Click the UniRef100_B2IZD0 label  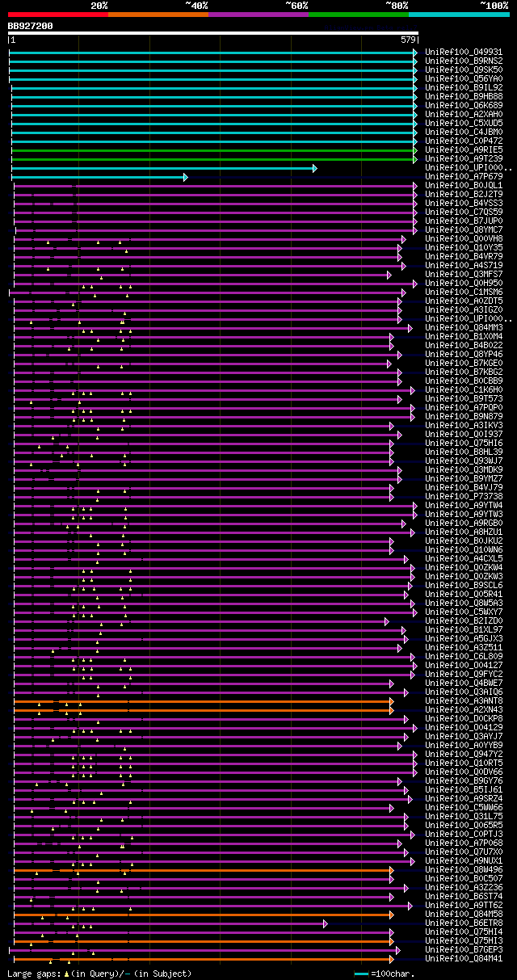click(464, 620)
